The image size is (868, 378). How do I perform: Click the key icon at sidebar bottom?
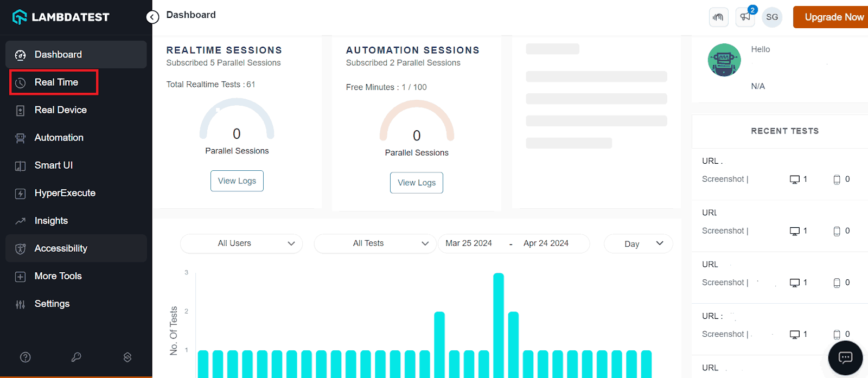coord(76,357)
